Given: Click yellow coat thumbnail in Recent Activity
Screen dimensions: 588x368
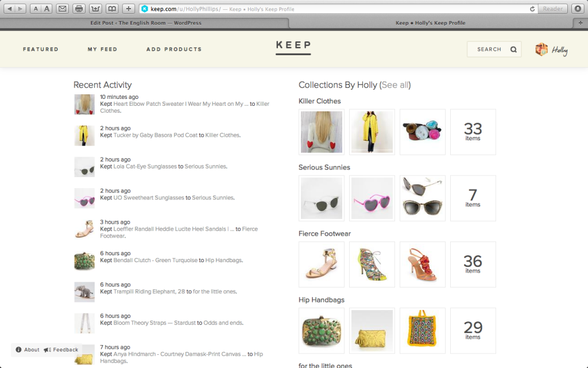Looking at the screenshot, I should (84, 136).
